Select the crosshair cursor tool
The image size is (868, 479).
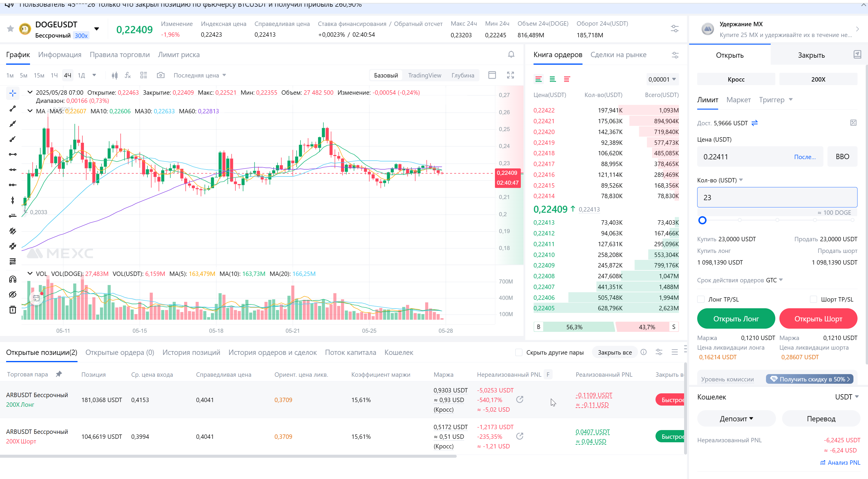(x=13, y=93)
